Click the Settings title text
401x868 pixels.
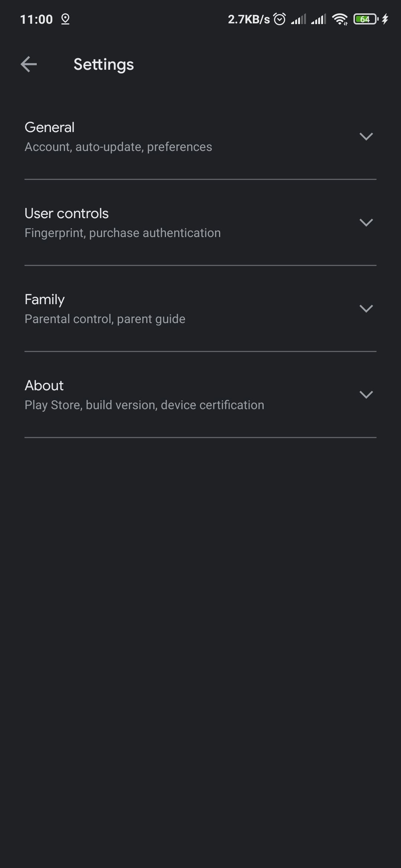[x=104, y=64]
